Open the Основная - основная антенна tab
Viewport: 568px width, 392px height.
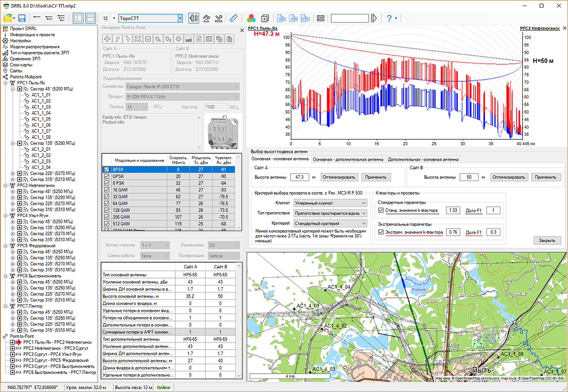(280, 159)
